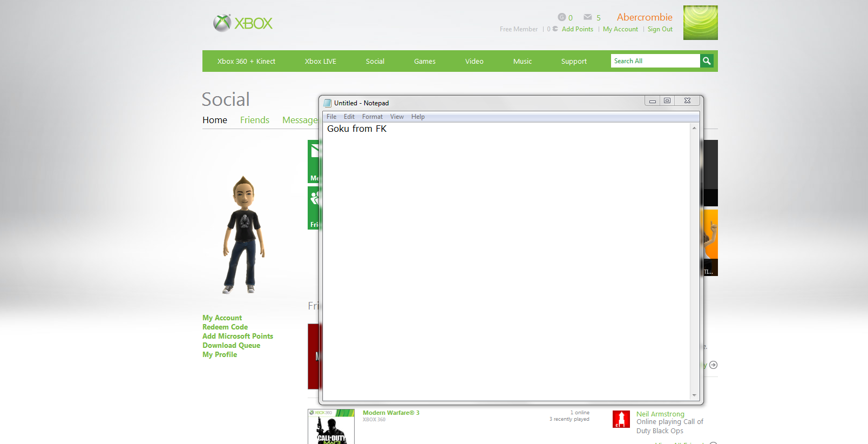
Task: Click the text 'Goku from FK'
Action: click(x=357, y=129)
